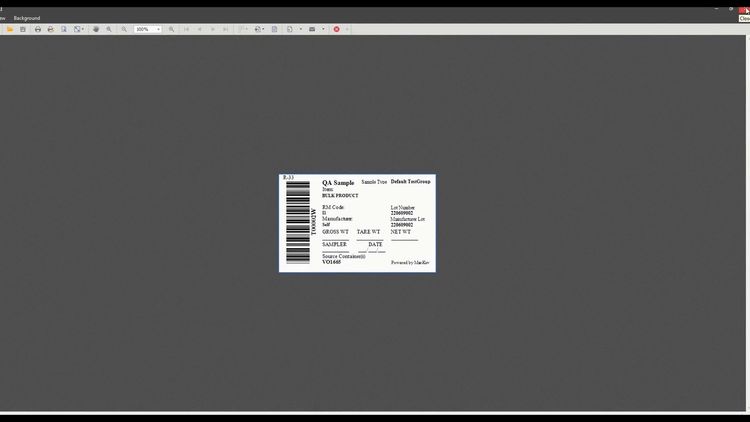
Task: Expand the page Scale dropdown arrow
Action: pos(83,29)
